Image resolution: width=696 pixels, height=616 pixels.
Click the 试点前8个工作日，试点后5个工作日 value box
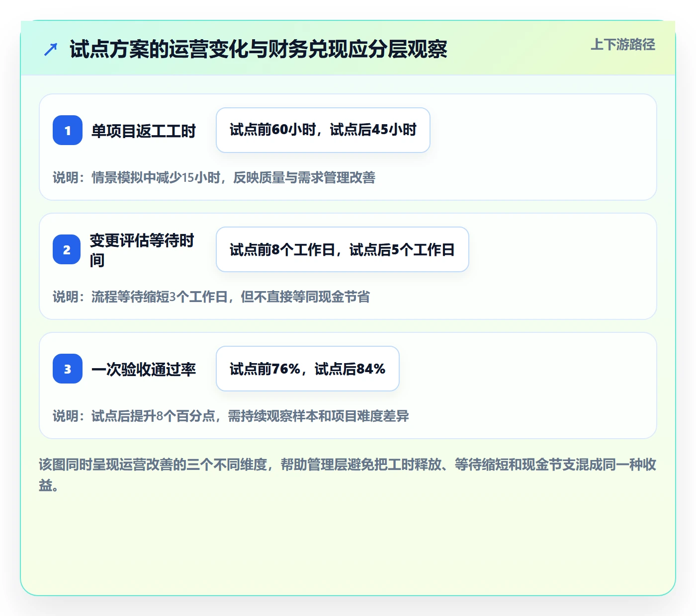tap(343, 249)
